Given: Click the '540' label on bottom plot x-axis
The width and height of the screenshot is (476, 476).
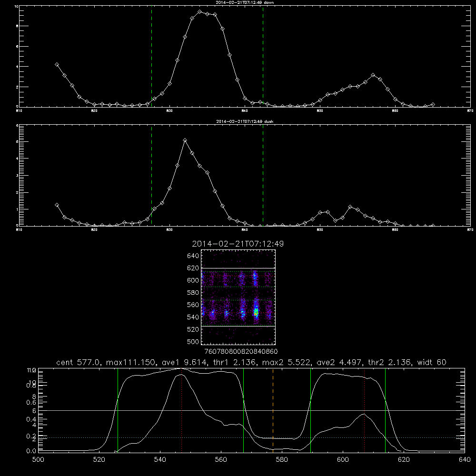Looking at the screenshot, I should [x=160, y=460].
